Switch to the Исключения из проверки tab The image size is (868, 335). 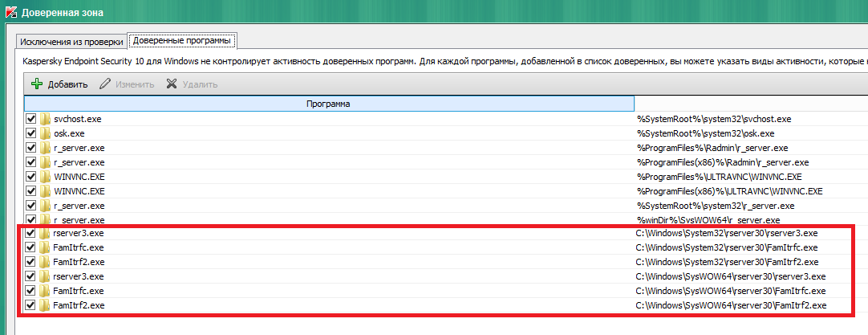[x=71, y=42]
